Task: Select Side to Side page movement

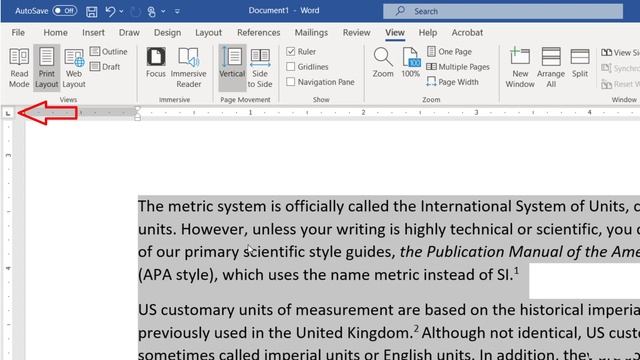Action: 260,67
